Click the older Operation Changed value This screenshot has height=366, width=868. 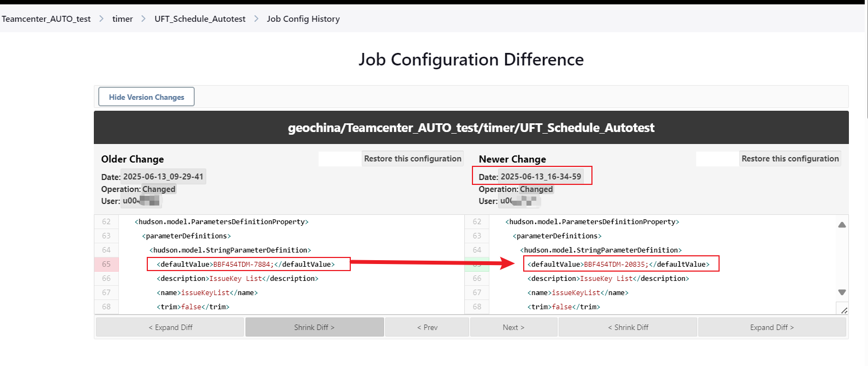tap(159, 189)
